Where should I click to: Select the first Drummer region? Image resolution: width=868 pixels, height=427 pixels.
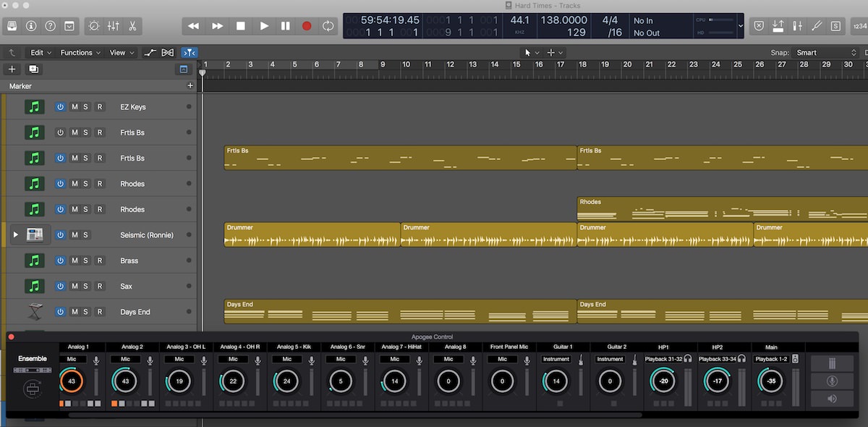(312, 234)
